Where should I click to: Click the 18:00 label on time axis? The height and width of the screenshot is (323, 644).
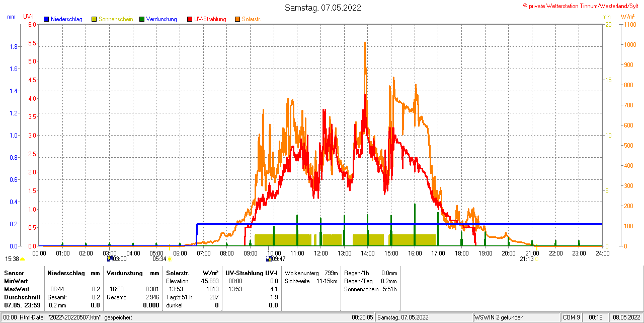tap(461, 253)
